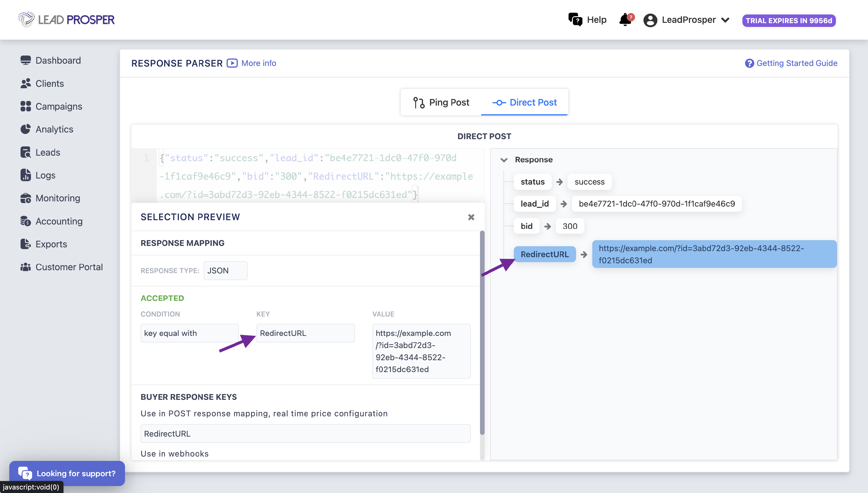The width and height of the screenshot is (868, 493).
Task: Open Clients from the sidebar
Action: coord(50,83)
